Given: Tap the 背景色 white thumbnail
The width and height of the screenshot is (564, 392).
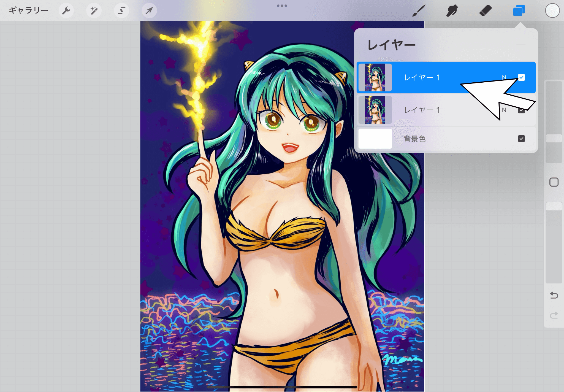Looking at the screenshot, I should tap(375, 139).
